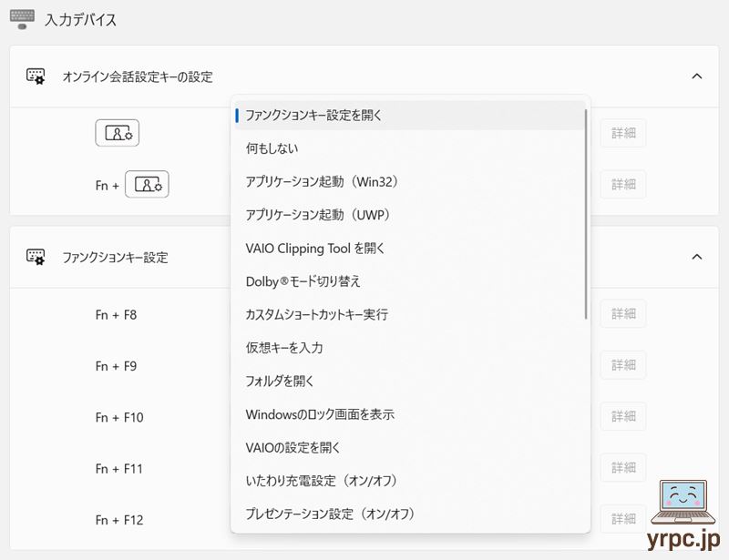Image resolution: width=729 pixels, height=560 pixels.
Task: Click 詳細 button for Fn + F12
Action: point(623,519)
